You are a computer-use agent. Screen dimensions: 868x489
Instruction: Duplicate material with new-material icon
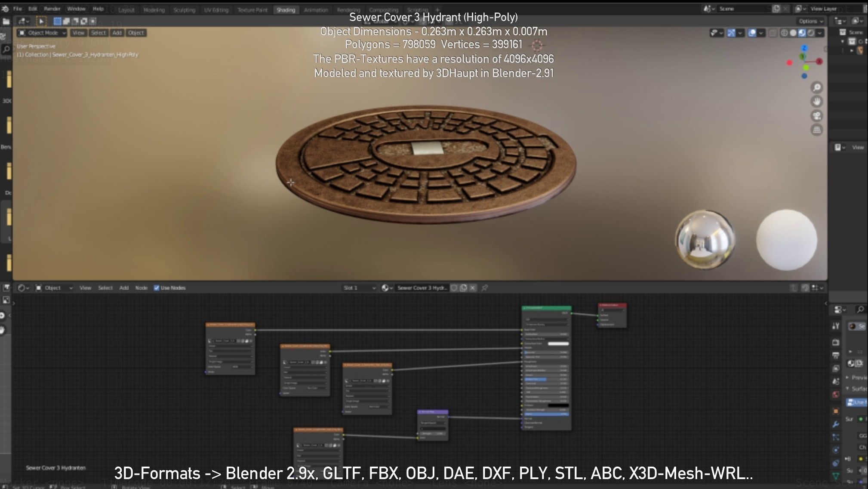tap(463, 288)
